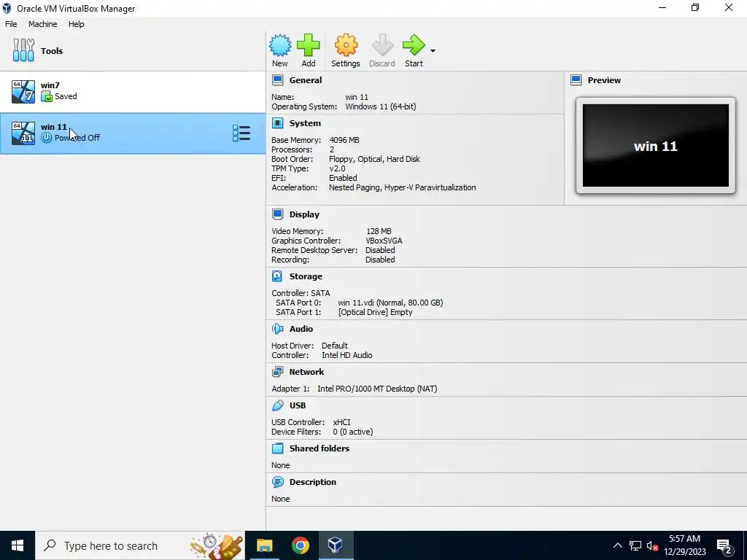The height and width of the screenshot is (560, 747).
Task: Click the General section icon
Action: pyautogui.click(x=277, y=80)
